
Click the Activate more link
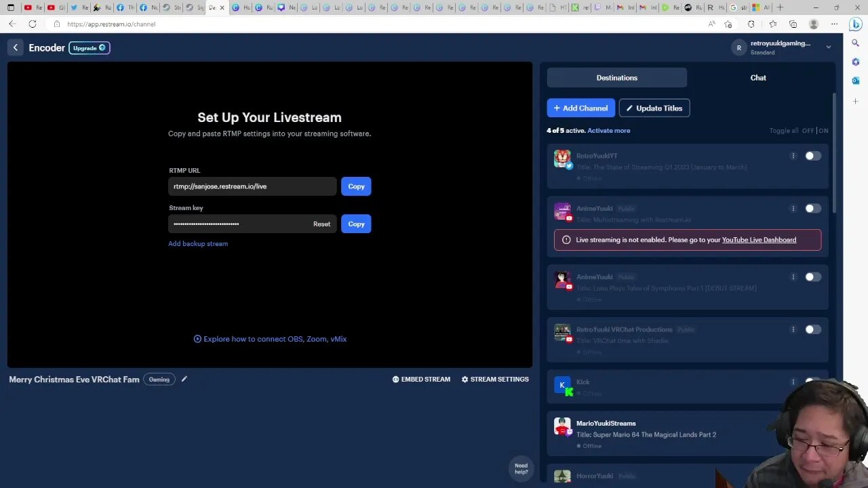(x=609, y=131)
